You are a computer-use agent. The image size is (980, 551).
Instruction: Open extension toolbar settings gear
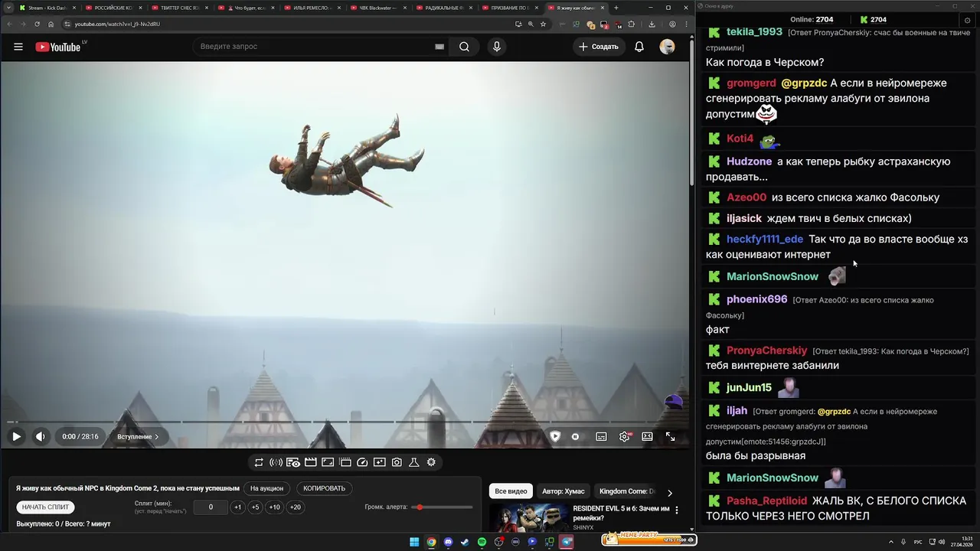tap(431, 462)
